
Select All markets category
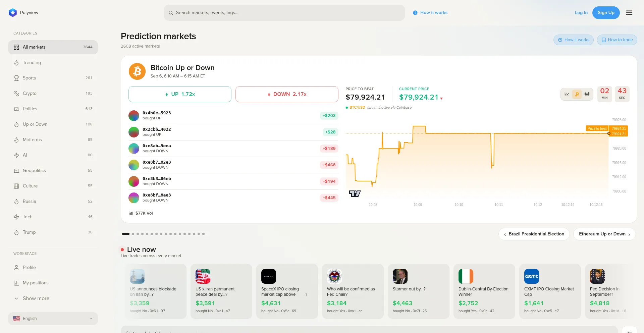[x=53, y=47]
